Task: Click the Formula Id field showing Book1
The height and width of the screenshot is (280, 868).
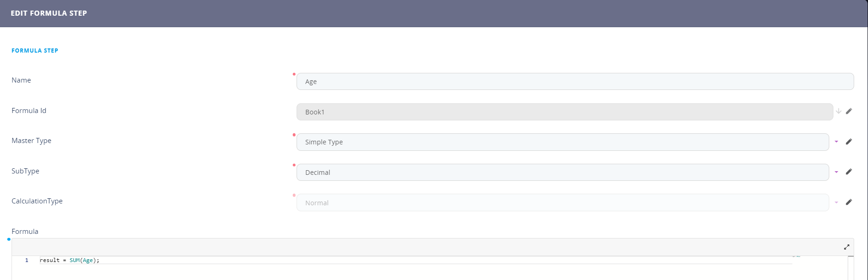Action: pyautogui.click(x=564, y=112)
